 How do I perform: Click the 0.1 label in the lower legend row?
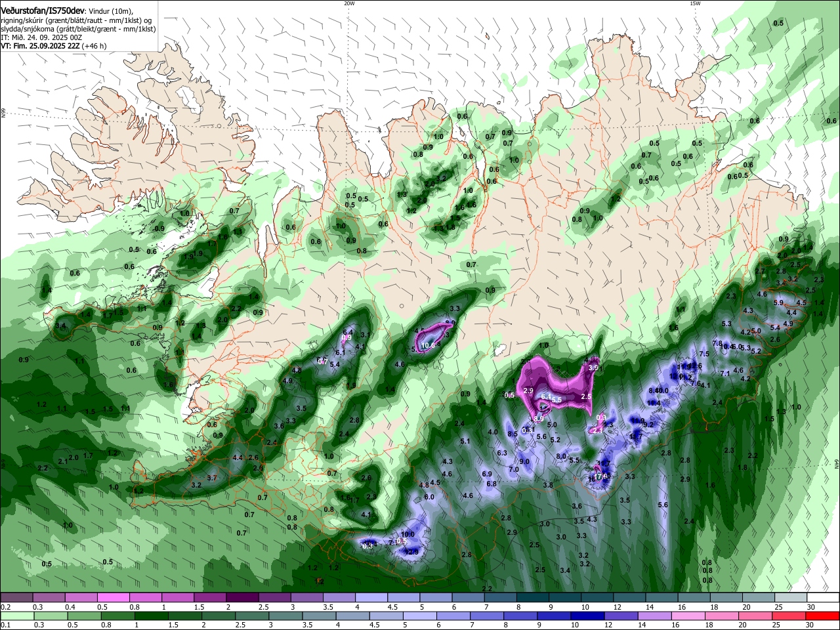tap(5, 625)
